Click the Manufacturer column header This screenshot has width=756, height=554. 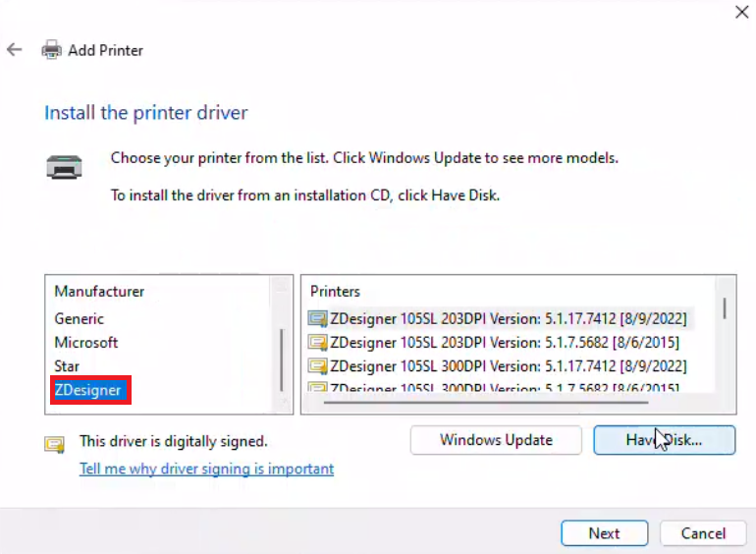point(99,291)
